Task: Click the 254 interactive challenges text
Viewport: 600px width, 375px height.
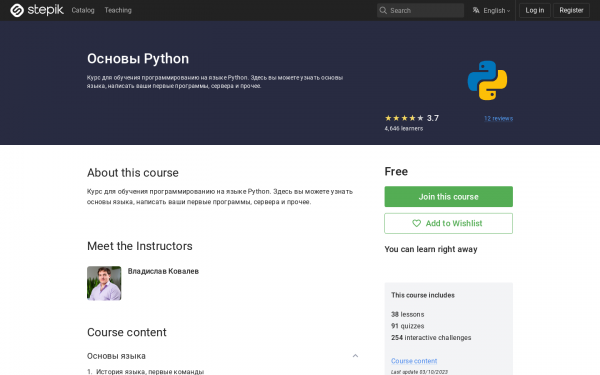Action: click(x=431, y=338)
